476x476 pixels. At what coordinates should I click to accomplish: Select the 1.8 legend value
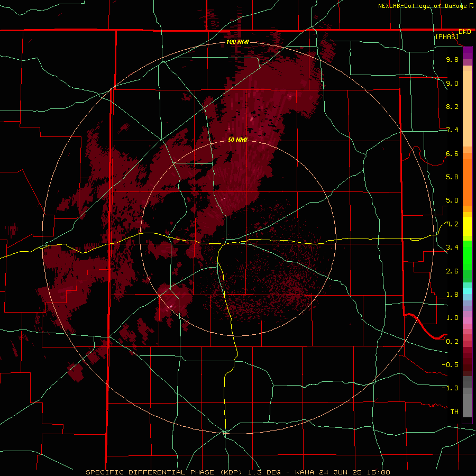pos(452,295)
